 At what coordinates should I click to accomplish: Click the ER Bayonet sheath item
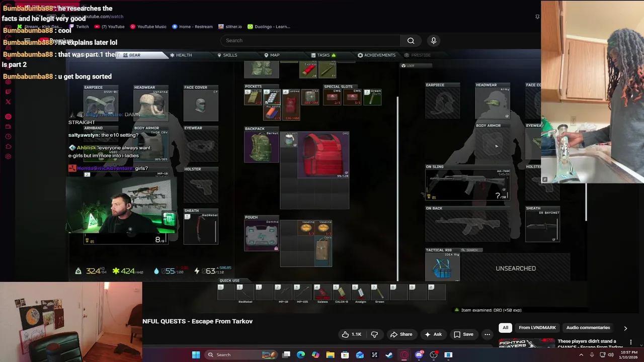[x=542, y=226]
